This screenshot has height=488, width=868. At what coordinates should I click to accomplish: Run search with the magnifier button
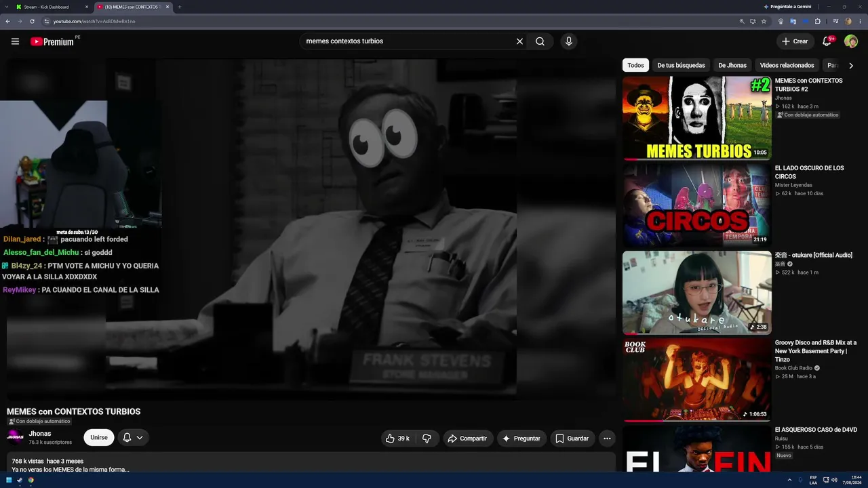click(540, 41)
